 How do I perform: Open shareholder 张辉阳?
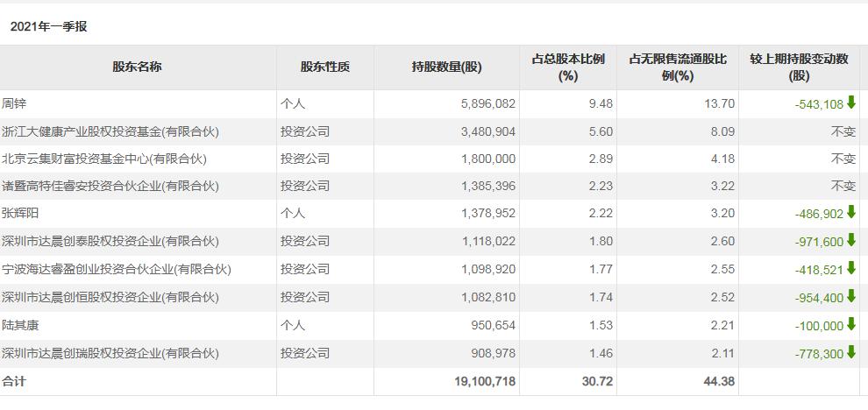pos(21,213)
